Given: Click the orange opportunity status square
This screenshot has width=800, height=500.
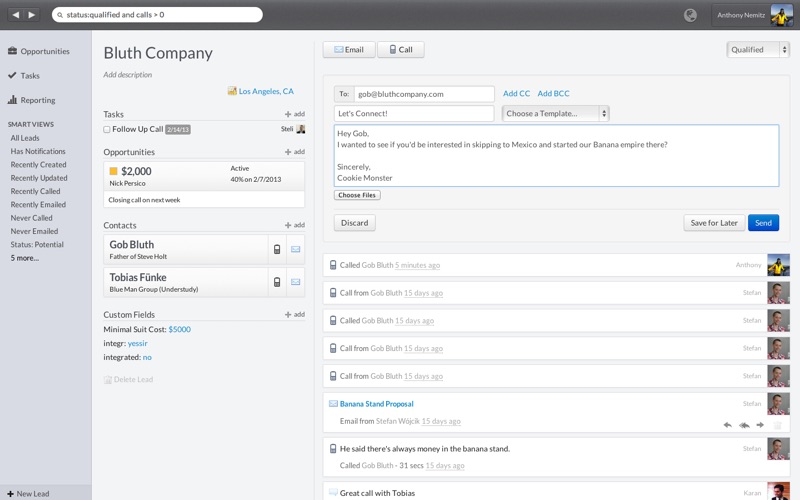Looking at the screenshot, I should coord(113,171).
